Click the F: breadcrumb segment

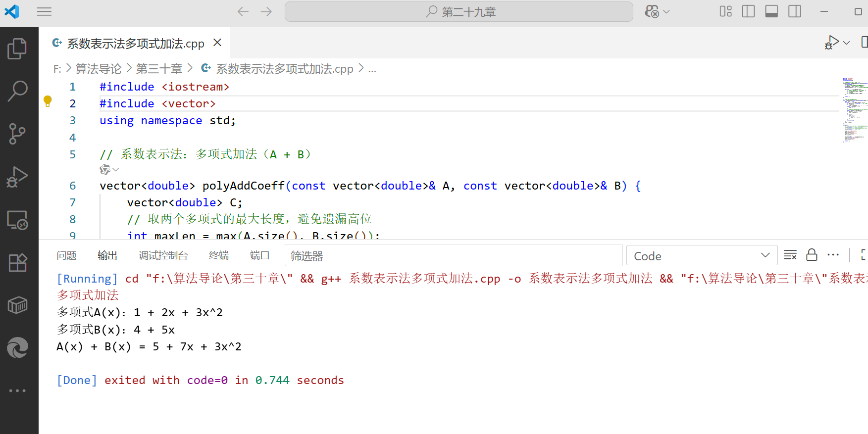(x=57, y=69)
